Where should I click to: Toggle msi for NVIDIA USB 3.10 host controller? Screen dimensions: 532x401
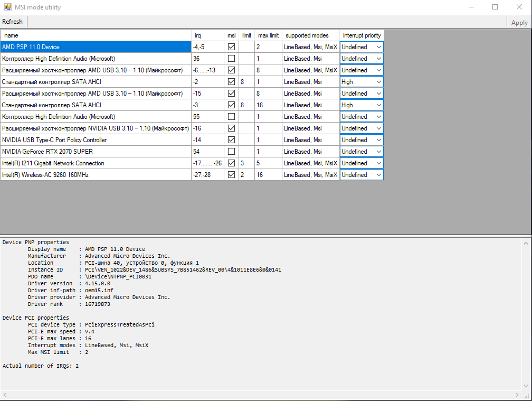[x=231, y=128]
